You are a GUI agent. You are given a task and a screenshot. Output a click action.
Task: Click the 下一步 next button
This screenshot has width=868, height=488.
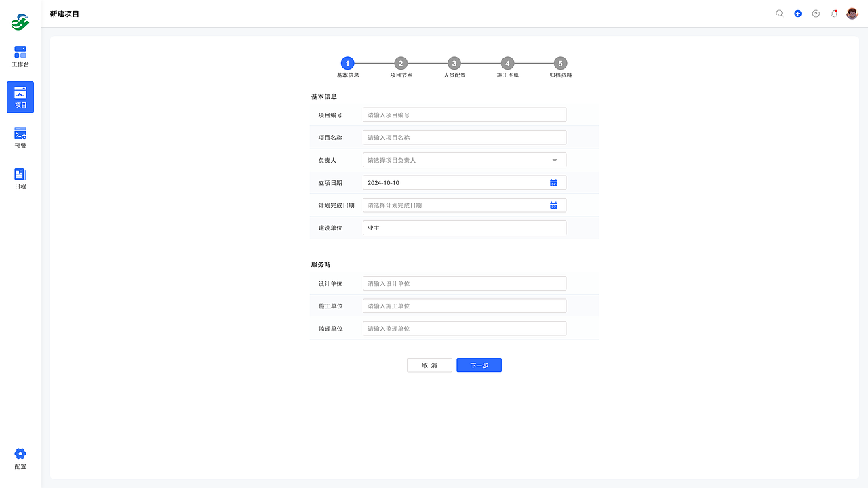pyautogui.click(x=479, y=365)
